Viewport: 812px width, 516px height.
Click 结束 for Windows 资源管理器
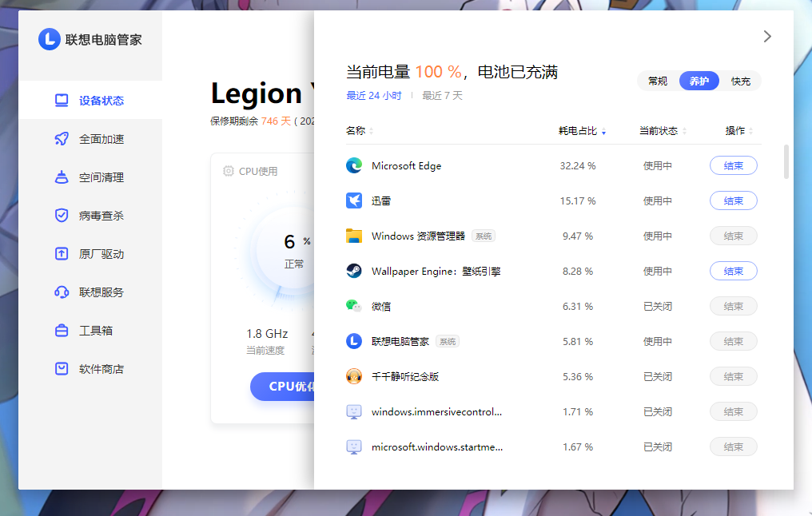pyautogui.click(x=734, y=236)
